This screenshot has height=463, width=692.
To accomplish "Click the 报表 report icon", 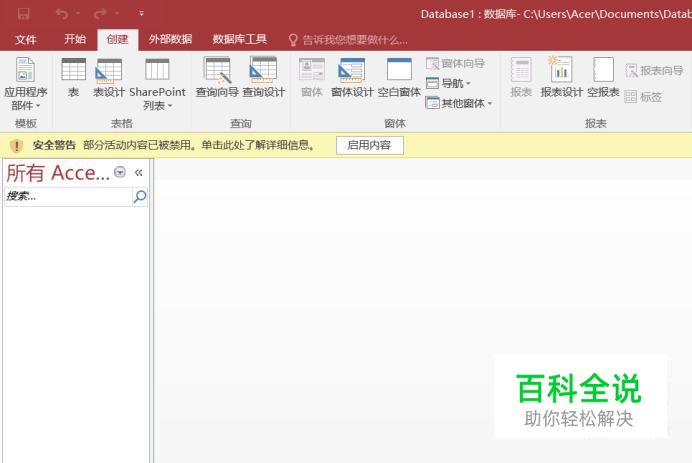I will click(x=521, y=78).
